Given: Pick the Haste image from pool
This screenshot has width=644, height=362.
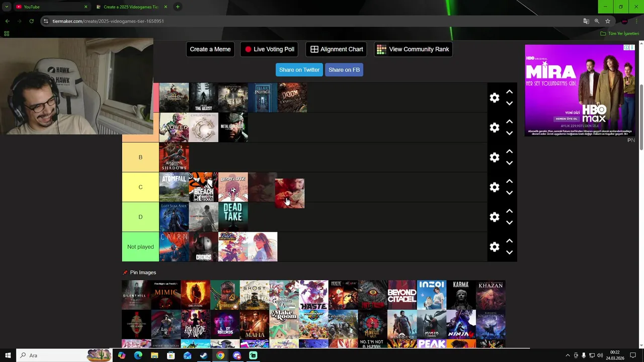Looking at the screenshot, I should [313, 295].
